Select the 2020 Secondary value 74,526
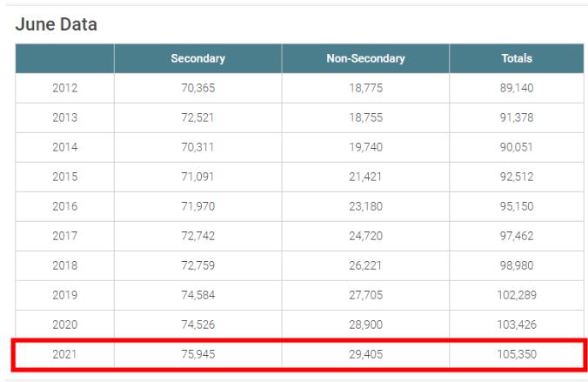The image size is (588, 382). tap(197, 325)
